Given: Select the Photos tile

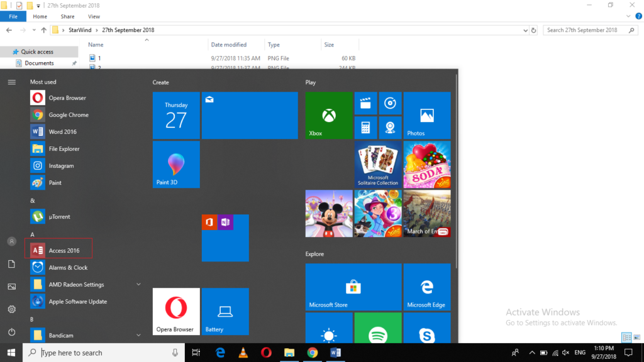Looking at the screenshot, I should click(426, 115).
